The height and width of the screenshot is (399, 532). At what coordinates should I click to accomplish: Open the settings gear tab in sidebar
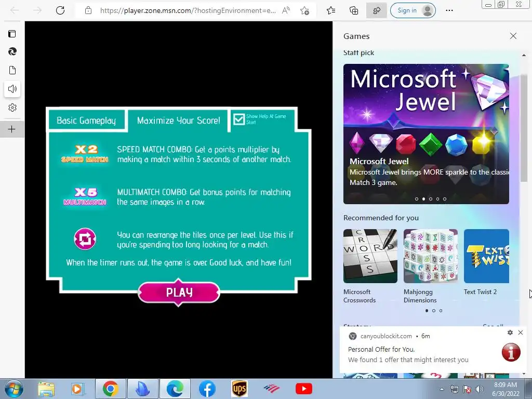pyautogui.click(x=12, y=108)
